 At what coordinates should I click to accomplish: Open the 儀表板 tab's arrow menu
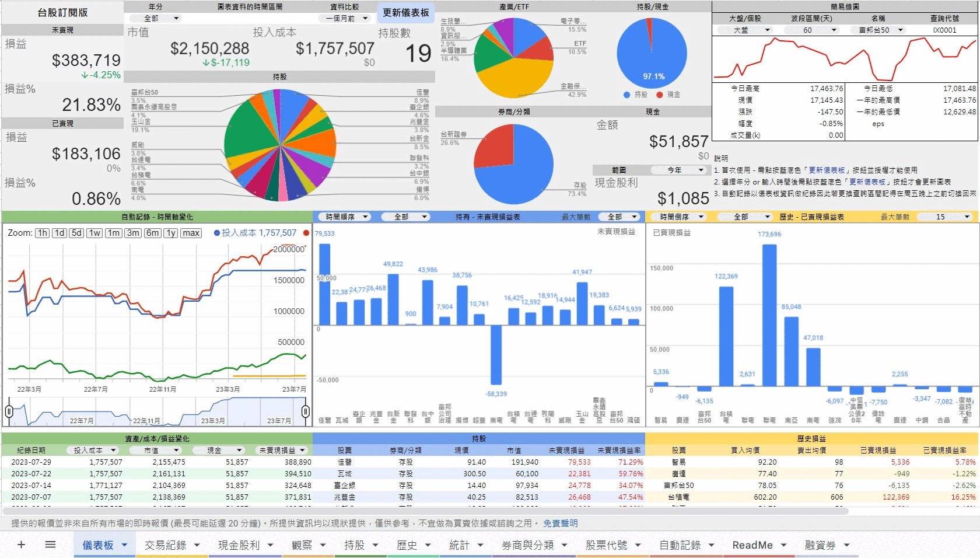[124, 545]
